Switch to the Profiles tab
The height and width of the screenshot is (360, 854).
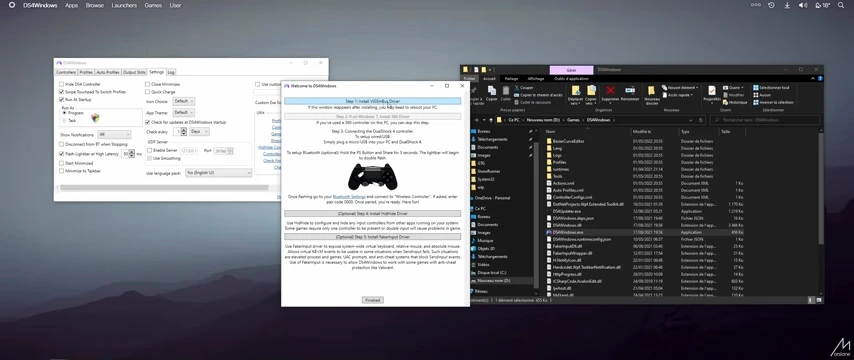pos(86,72)
